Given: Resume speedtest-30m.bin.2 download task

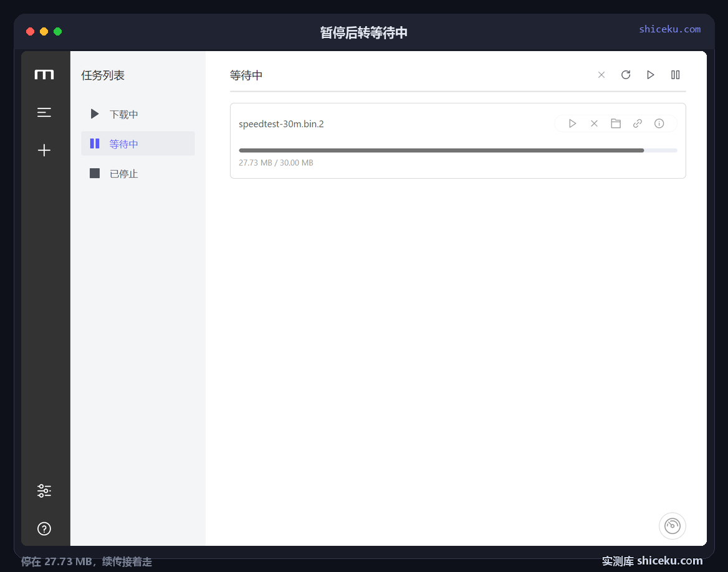Looking at the screenshot, I should click(572, 123).
